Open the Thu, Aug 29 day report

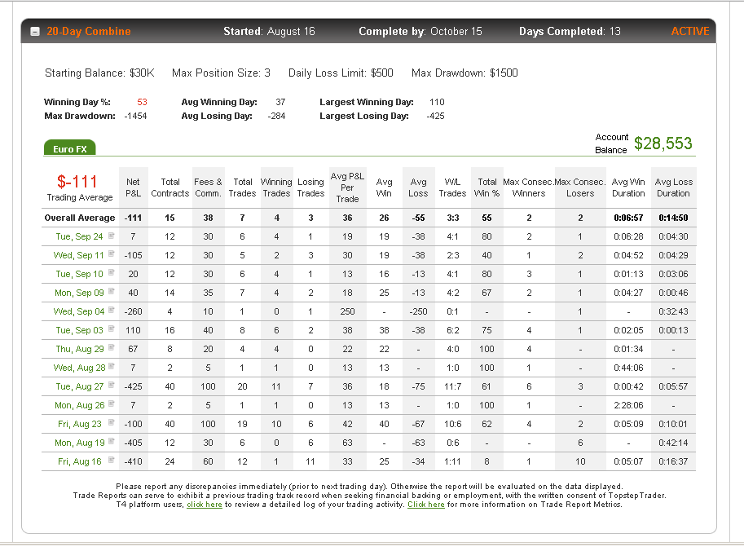point(79,349)
